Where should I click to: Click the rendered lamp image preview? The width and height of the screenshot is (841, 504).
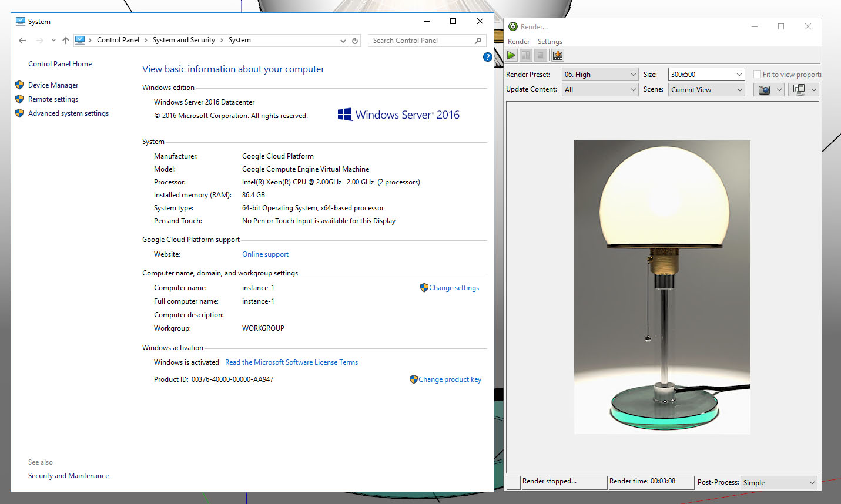click(662, 287)
